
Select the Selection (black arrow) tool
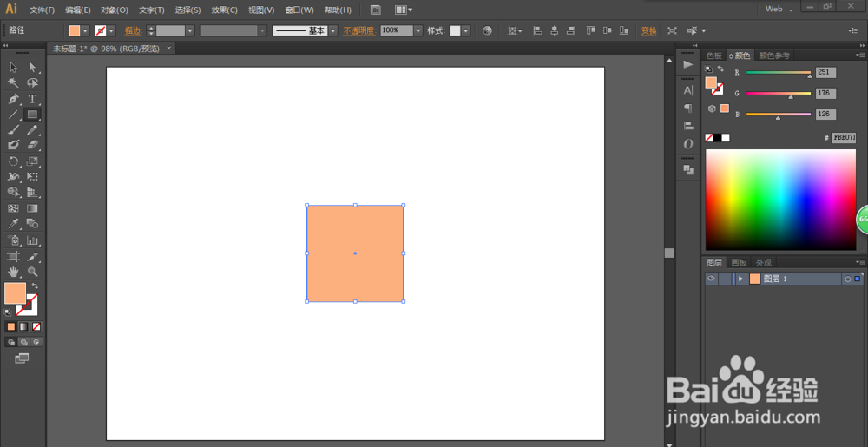14,68
